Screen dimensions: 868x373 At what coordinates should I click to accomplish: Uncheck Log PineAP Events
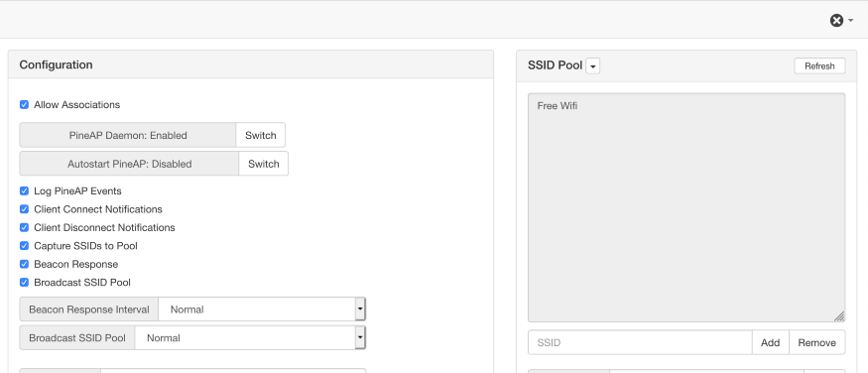25,190
